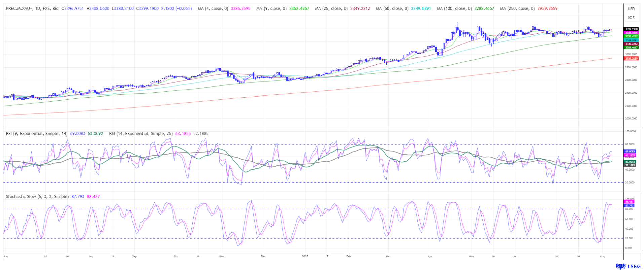
Task: Select the MA (9, close, 0) legend
Action: (x=271, y=9)
